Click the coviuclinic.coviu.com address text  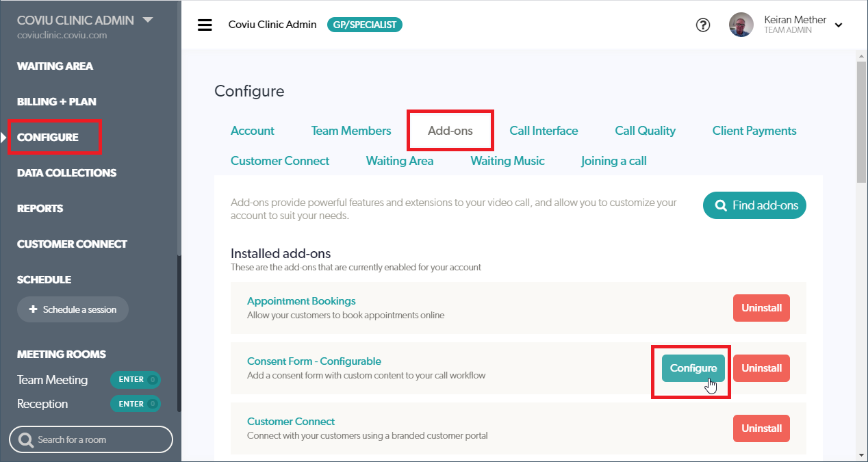pos(62,36)
